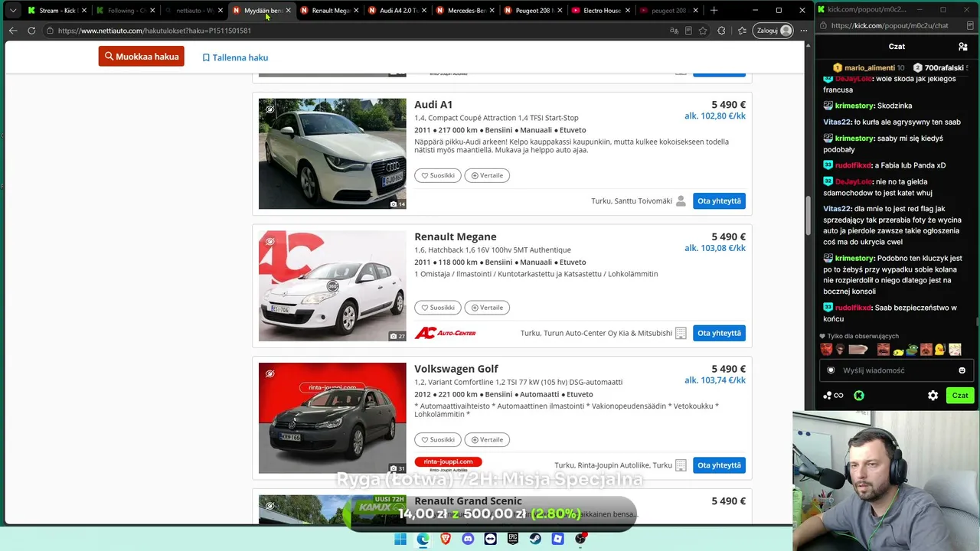Switch to the Stream - Kick tab
The height and width of the screenshot is (551, 980).
click(x=57, y=11)
